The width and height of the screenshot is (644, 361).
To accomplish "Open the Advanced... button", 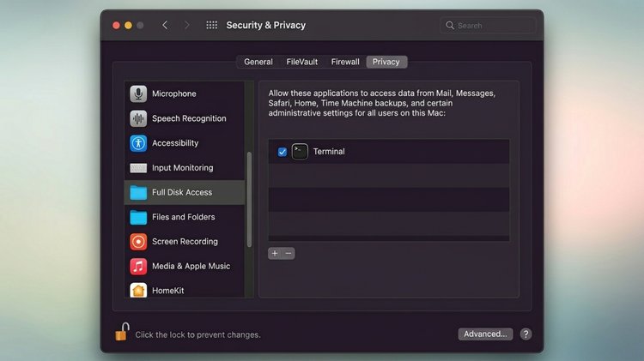I will coord(485,334).
